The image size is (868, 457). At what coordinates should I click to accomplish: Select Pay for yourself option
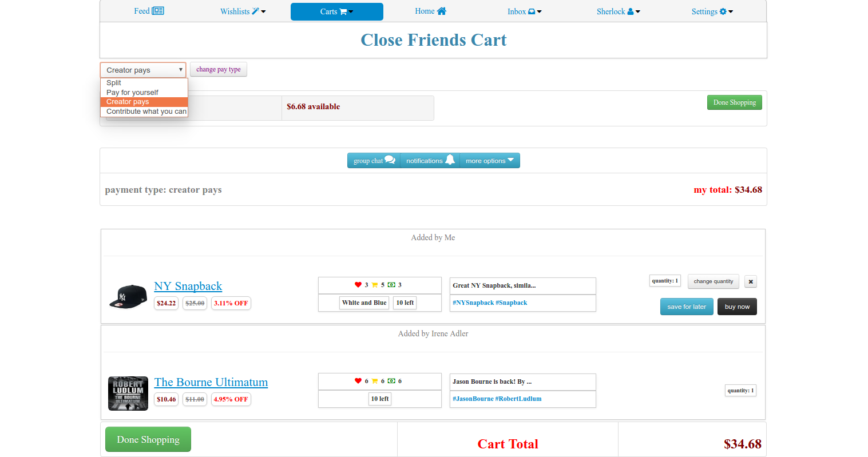[132, 93]
